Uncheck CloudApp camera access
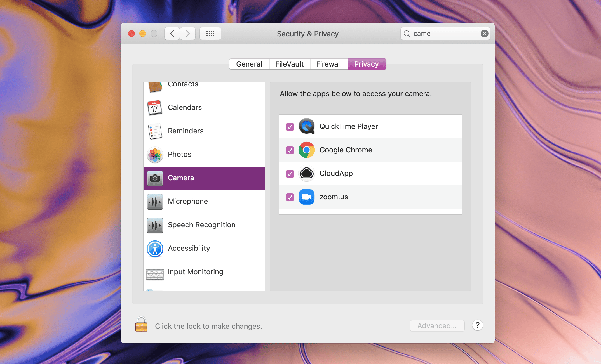Image resolution: width=601 pixels, height=364 pixels. (290, 174)
